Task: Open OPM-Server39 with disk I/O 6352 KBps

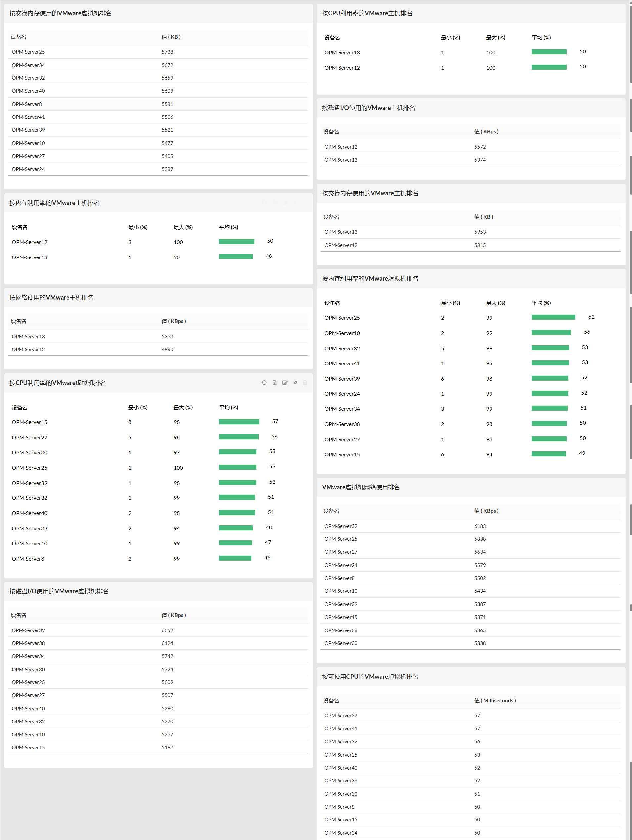Action: 28,630
